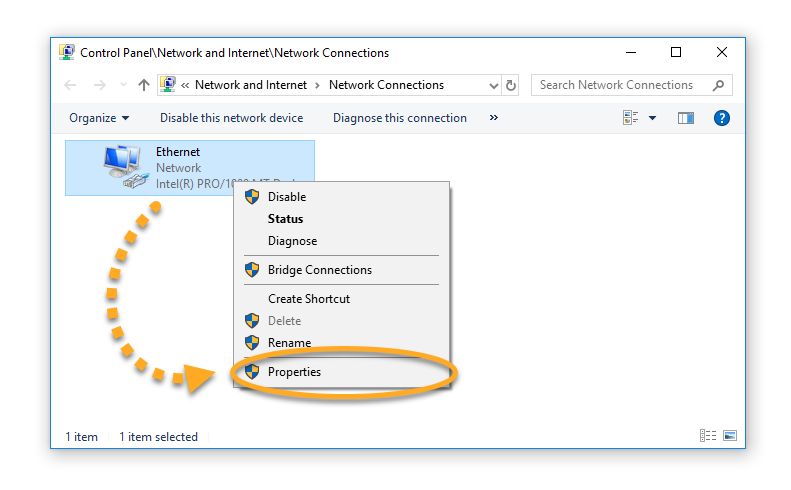
Task: Expand the view options dropdown arrow
Action: pyautogui.click(x=653, y=118)
